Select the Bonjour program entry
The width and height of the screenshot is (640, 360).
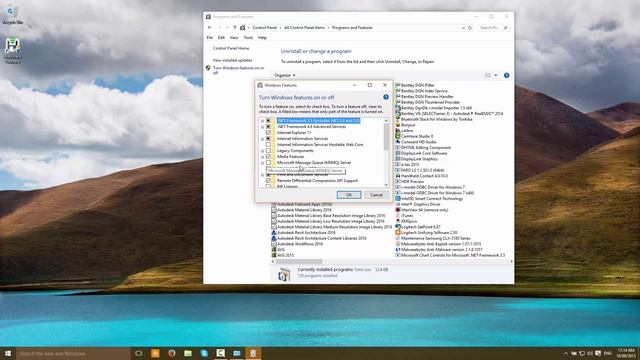405,125
